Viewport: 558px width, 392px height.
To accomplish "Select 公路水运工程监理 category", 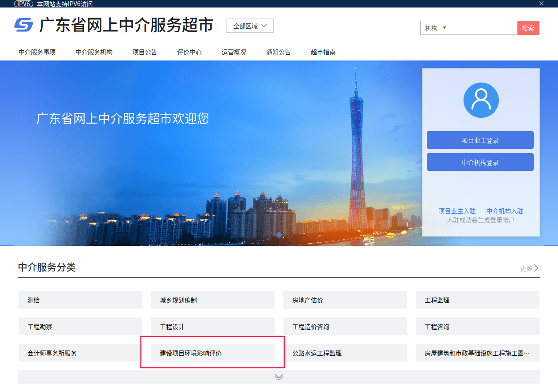I will click(345, 353).
